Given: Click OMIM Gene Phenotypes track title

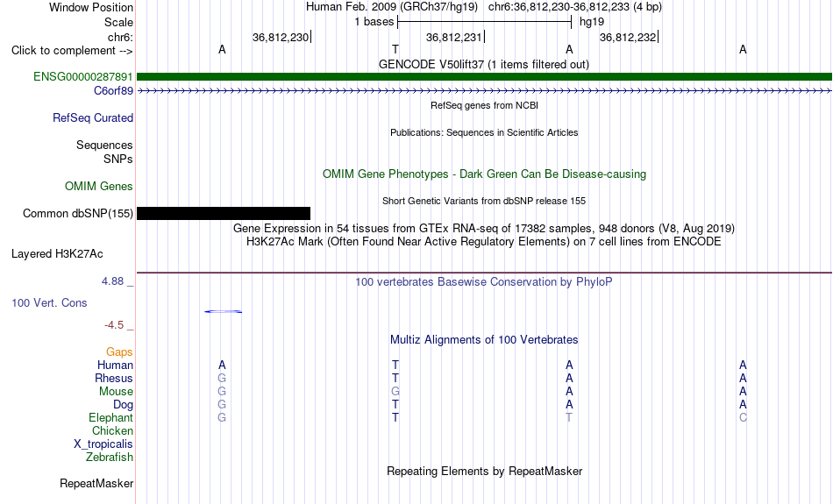Looking at the screenshot, I should pyautogui.click(x=484, y=174).
